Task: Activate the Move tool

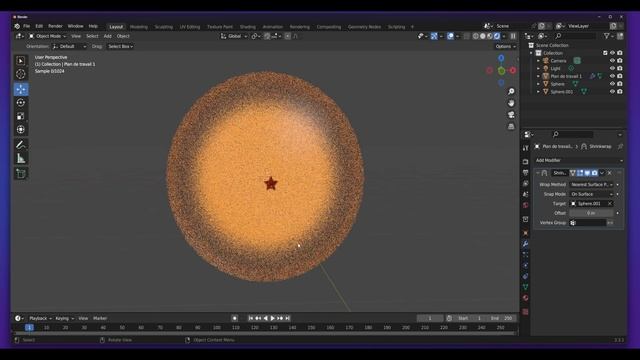Action: coord(21,89)
